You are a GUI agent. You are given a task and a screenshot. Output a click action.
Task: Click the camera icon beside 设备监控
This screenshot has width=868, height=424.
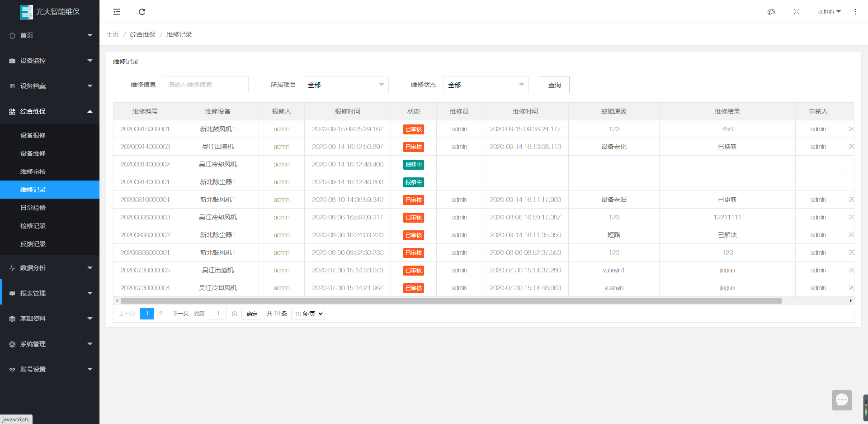[12, 61]
